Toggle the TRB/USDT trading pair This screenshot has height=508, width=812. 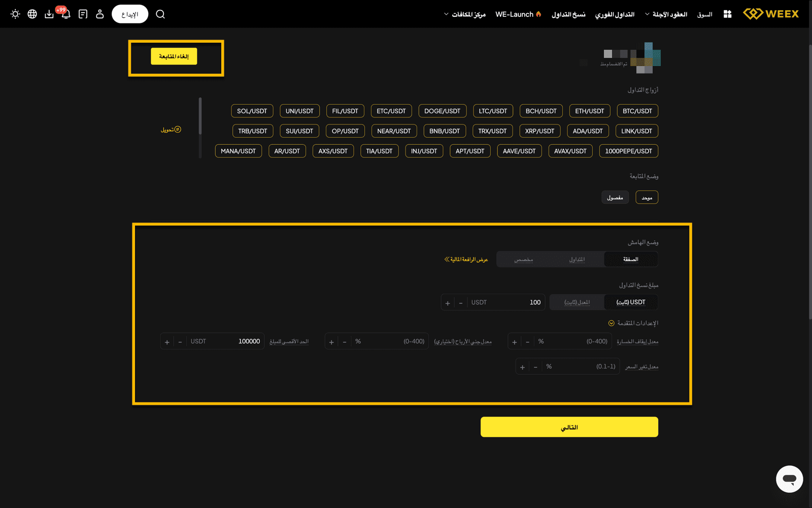pos(253,131)
